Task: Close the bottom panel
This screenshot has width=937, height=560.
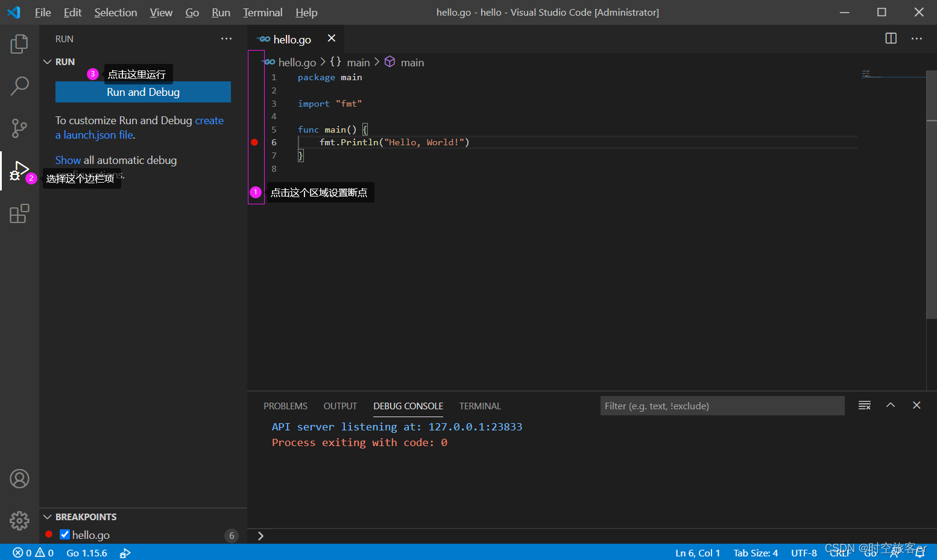Action: [x=916, y=406]
